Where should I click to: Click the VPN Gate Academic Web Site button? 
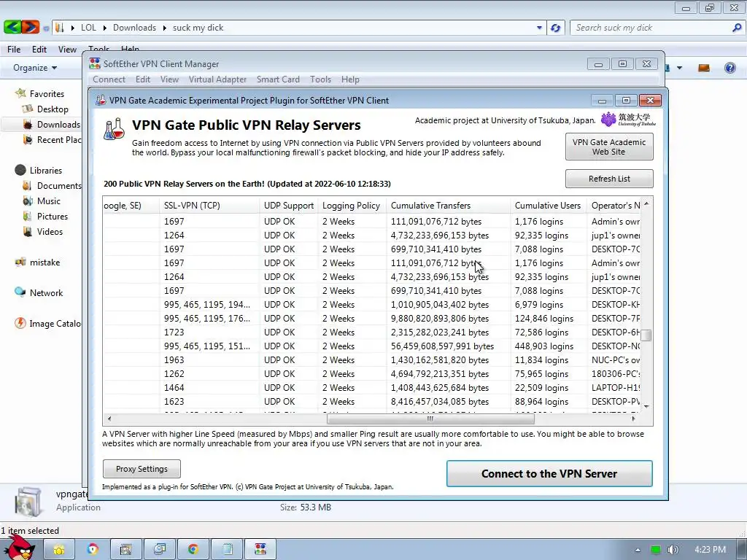(x=609, y=147)
